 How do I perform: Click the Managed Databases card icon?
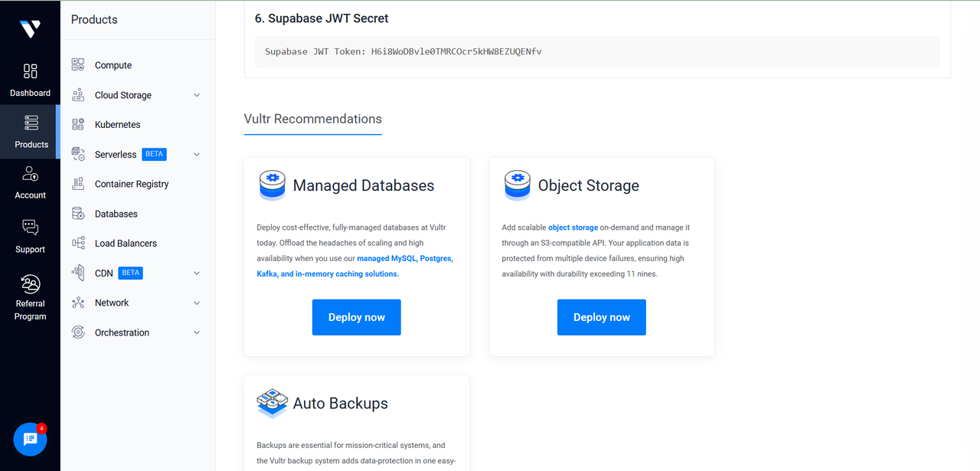point(272,185)
